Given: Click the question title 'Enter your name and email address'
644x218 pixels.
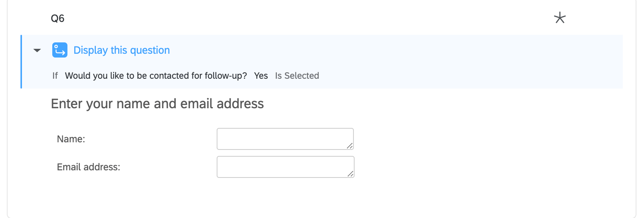Looking at the screenshot, I should coord(158,103).
